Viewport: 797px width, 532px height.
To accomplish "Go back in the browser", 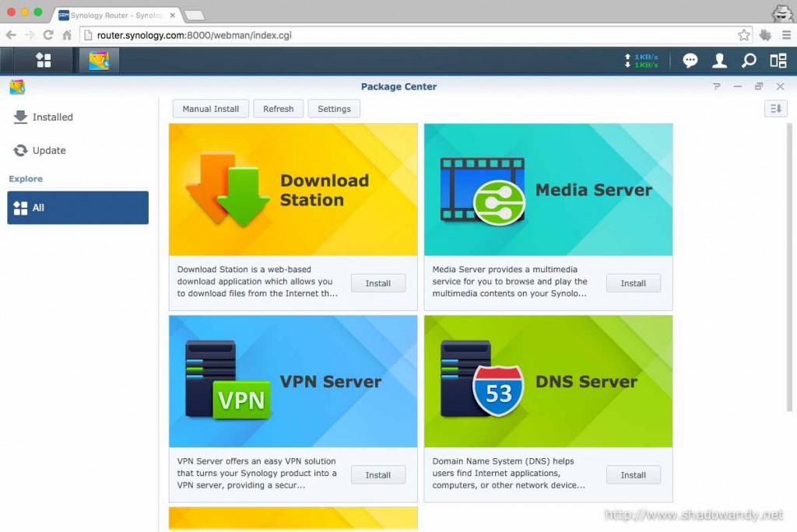I will (11, 35).
